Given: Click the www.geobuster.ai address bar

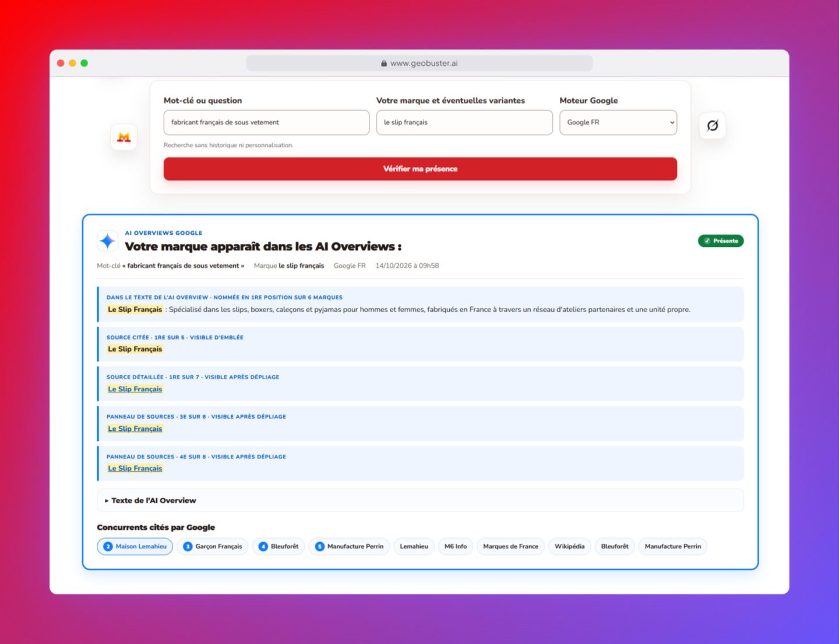Looking at the screenshot, I should 419,63.
